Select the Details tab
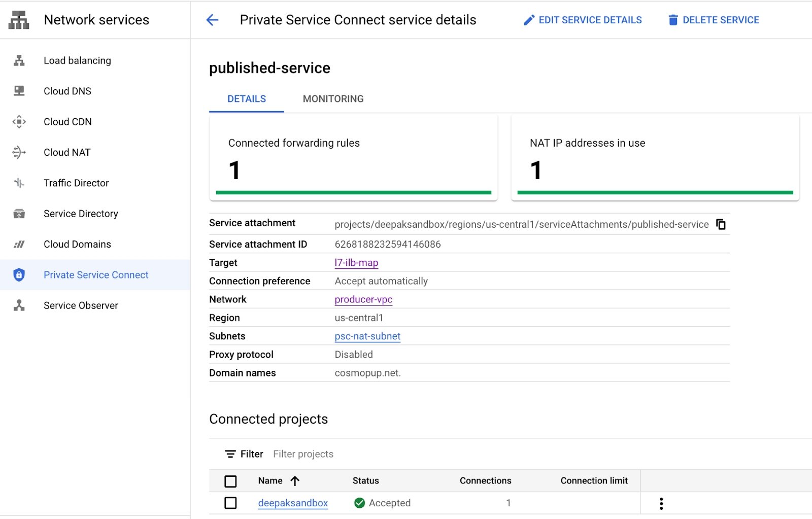The height and width of the screenshot is (519, 812). pos(247,99)
